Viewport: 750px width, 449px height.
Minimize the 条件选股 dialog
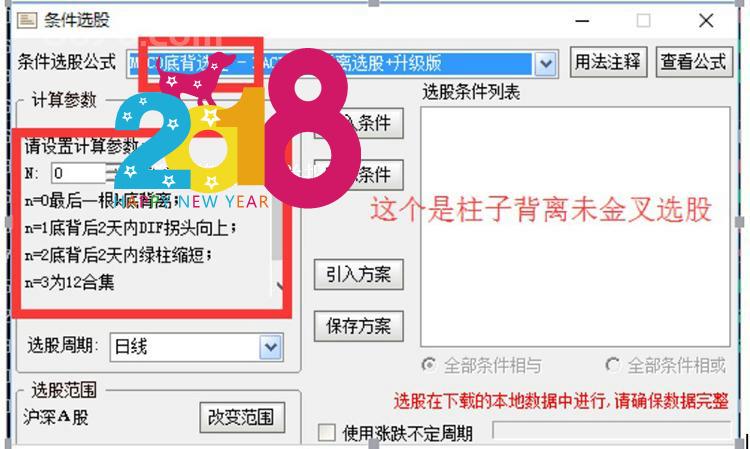coord(582,21)
